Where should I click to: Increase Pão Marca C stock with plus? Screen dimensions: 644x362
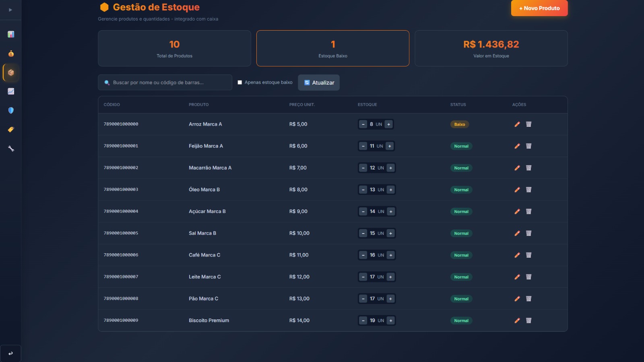[x=390, y=299]
